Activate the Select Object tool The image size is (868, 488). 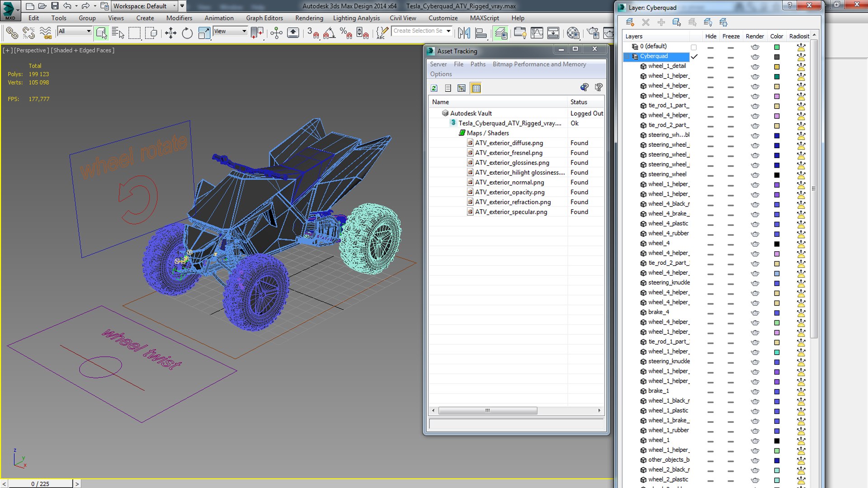click(x=101, y=33)
